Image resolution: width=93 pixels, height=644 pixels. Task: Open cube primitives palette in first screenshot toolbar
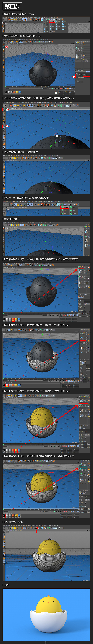(x=42, y=20)
